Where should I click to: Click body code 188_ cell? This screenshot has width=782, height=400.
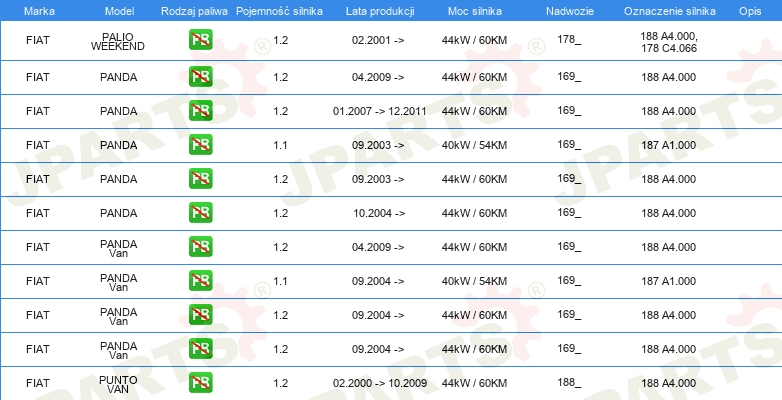tap(570, 383)
